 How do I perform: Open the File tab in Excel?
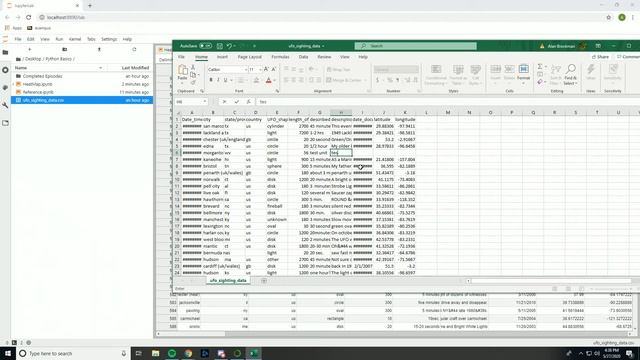pos(181,57)
